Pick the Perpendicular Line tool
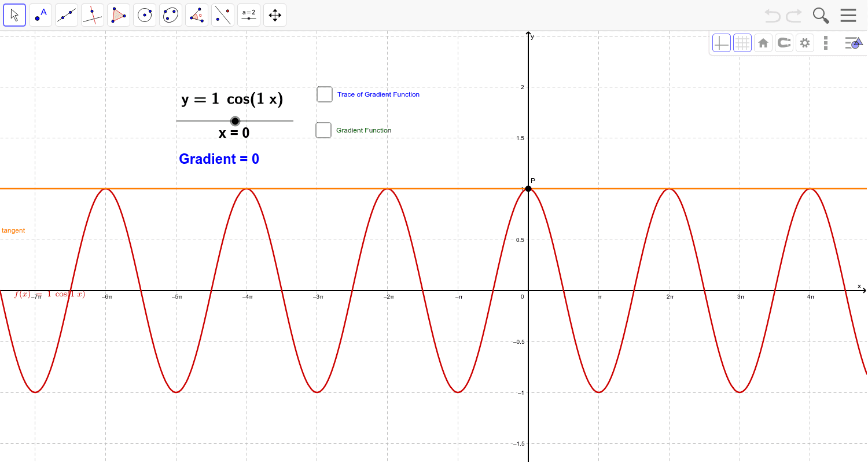 [x=92, y=14]
